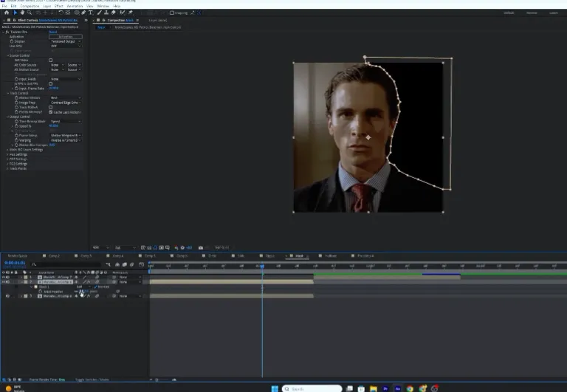Open the Composition menu

[x=30, y=6]
